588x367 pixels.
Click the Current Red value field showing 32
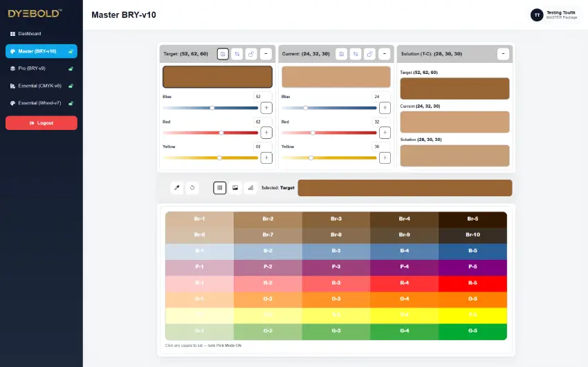coord(381,122)
